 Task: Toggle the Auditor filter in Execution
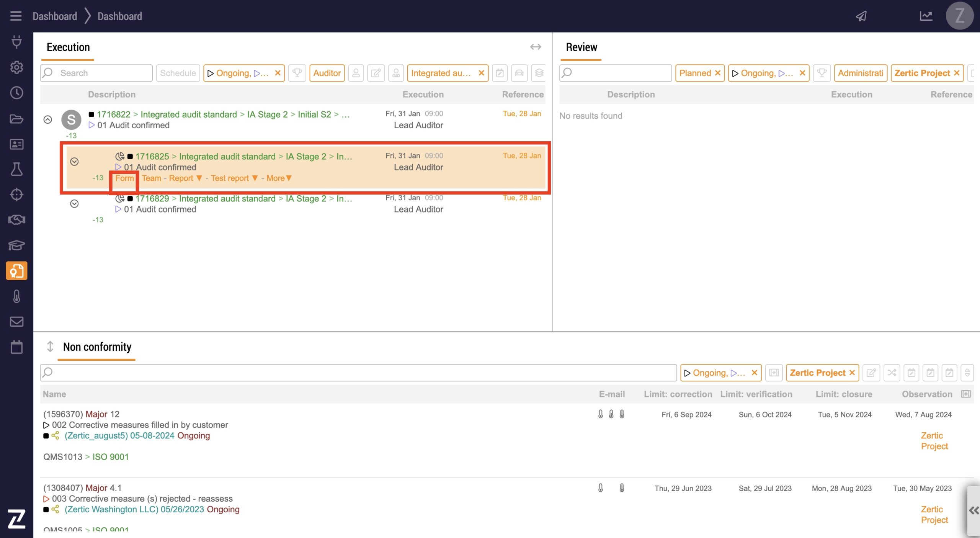pyautogui.click(x=327, y=73)
